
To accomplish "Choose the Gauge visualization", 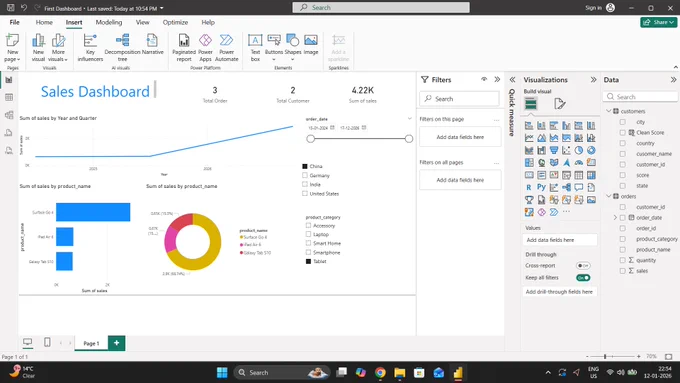I will pos(579,163).
